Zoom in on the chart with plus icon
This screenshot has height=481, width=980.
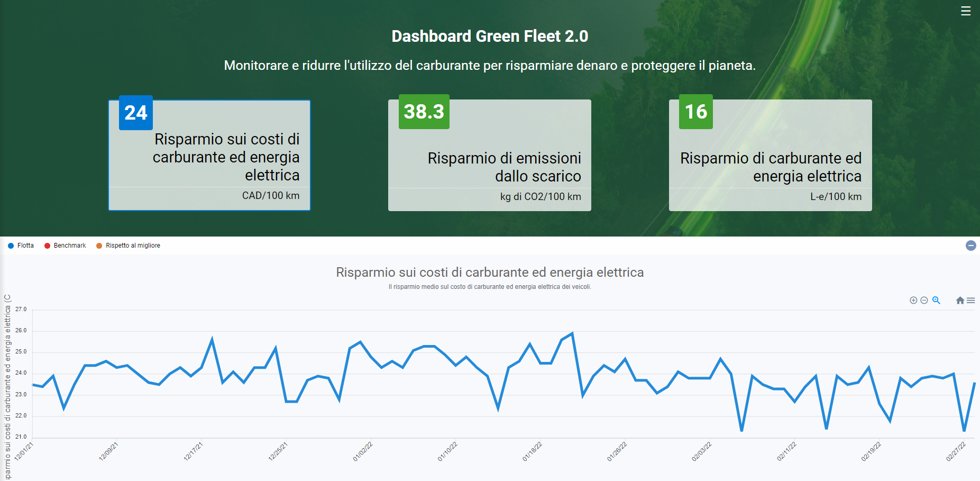[913, 300]
